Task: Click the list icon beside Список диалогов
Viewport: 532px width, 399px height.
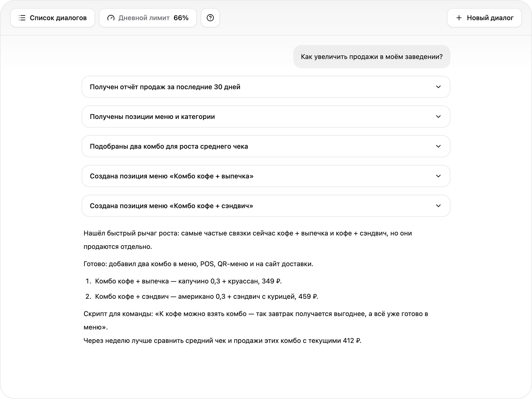Action: point(22,18)
